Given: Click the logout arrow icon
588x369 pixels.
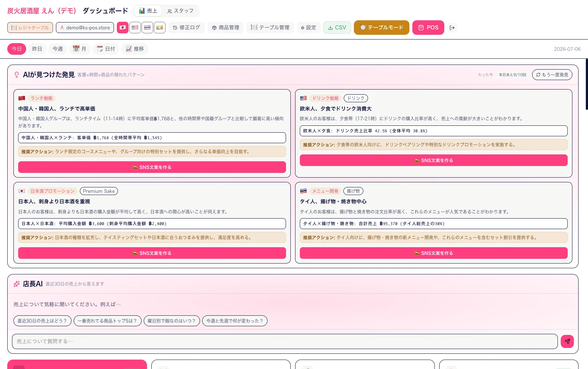Looking at the screenshot, I should pos(452,28).
